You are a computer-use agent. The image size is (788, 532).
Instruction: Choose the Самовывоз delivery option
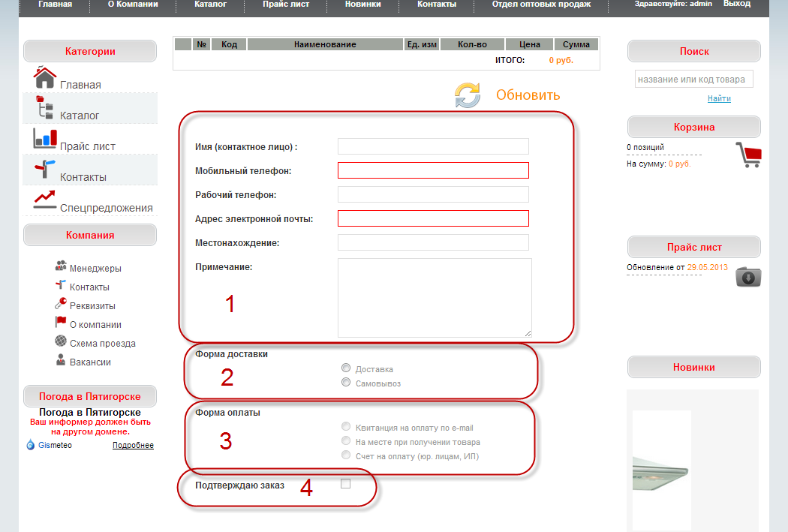point(346,382)
